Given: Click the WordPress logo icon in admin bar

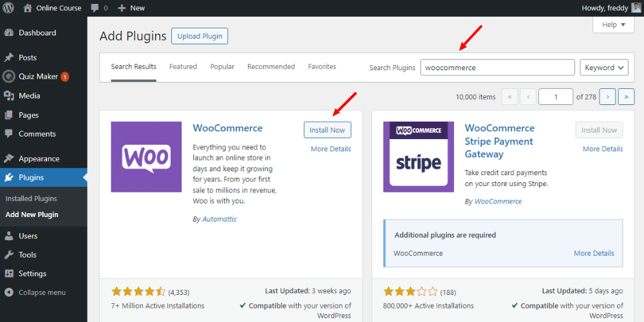Looking at the screenshot, I should pos(9,8).
